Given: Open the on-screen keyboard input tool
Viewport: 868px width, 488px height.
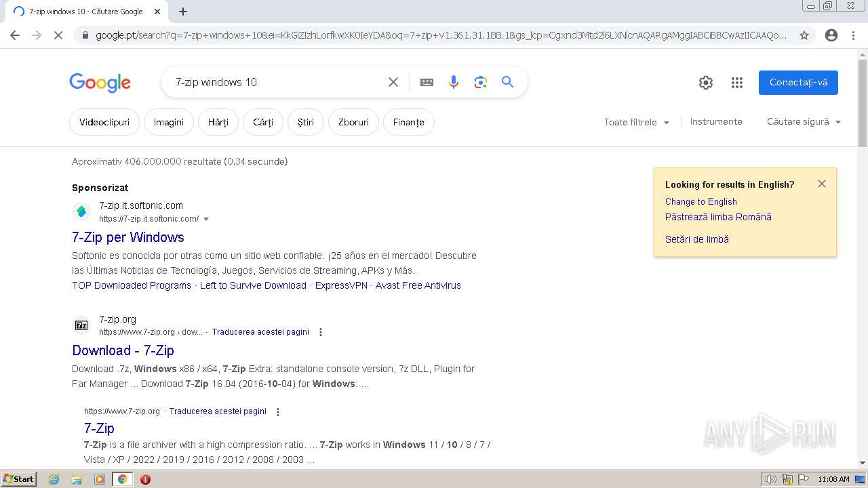Looking at the screenshot, I should pyautogui.click(x=427, y=82).
